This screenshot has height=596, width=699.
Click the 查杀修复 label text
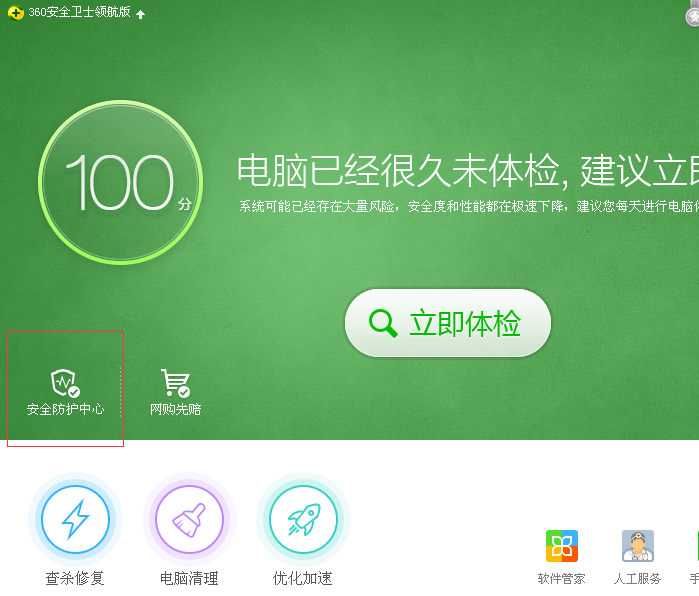pyautogui.click(x=75, y=578)
